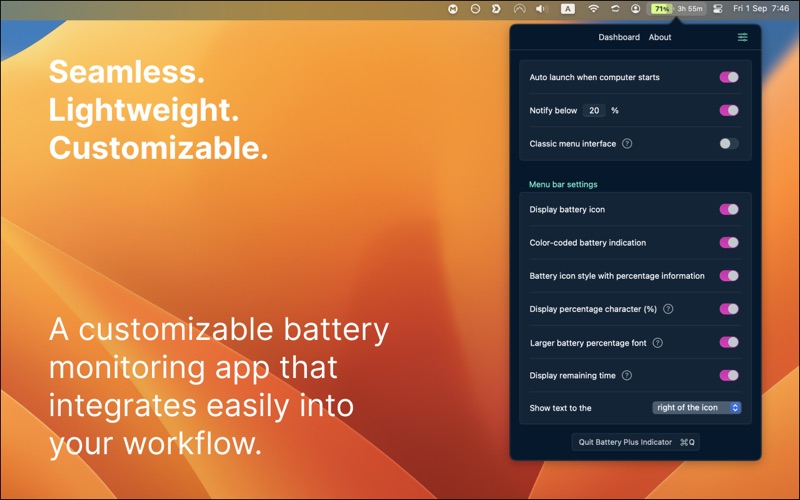
Task: Click the Notify below percentage field
Action: (x=594, y=111)
